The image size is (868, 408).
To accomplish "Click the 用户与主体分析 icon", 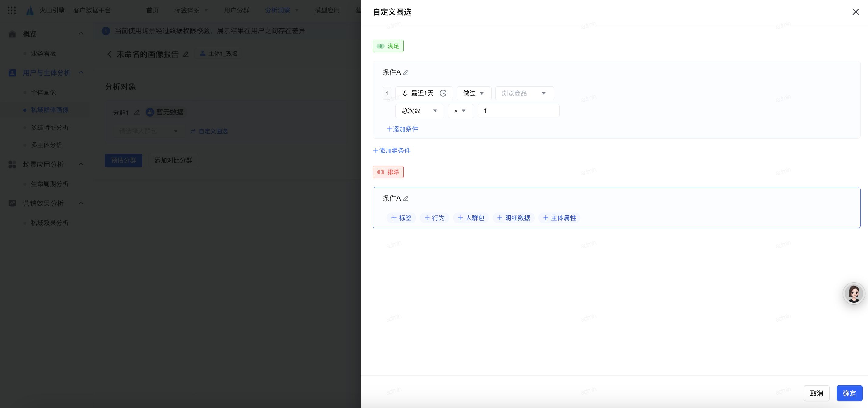I will coord(12,73).
